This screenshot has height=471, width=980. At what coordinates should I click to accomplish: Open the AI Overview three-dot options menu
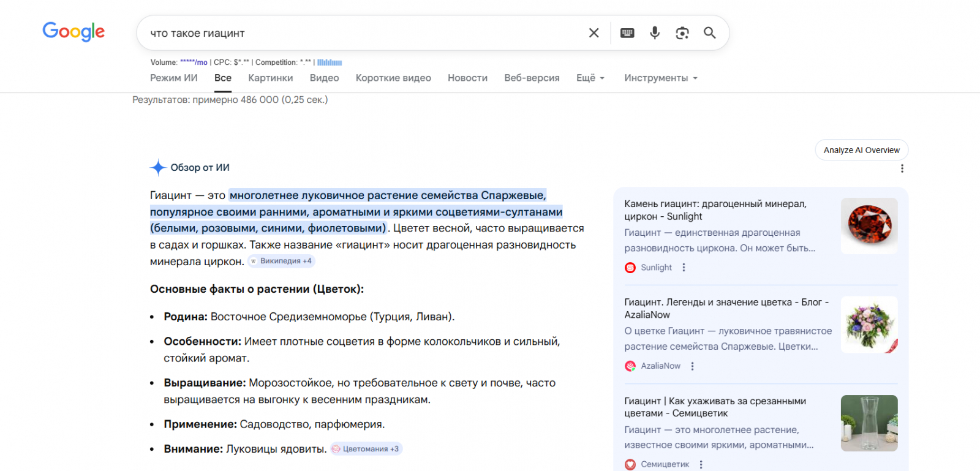[902, 168]
